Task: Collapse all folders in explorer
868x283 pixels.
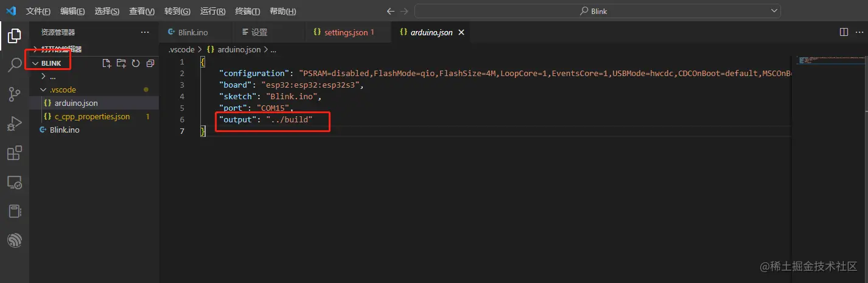Action: (150, 63)
